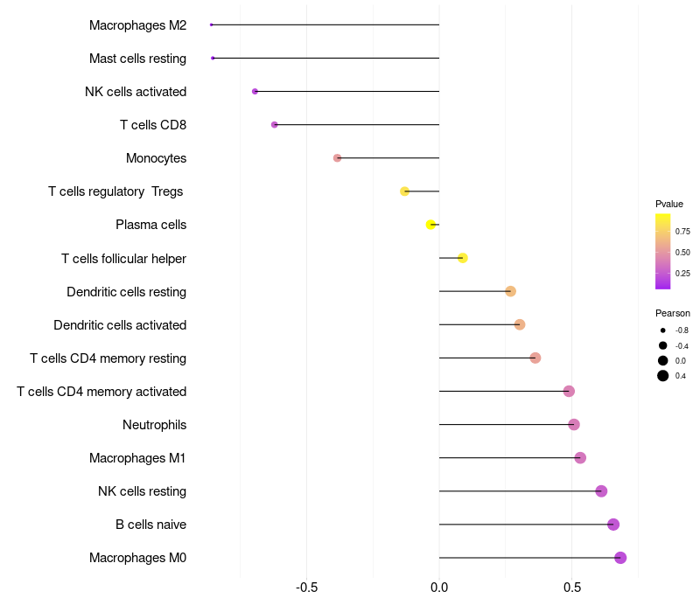The width and height of the screenshot is (700, 612).
Task: Click the Macrophages M0 data point
Action: pyautogui.click(x=620, y=558)
